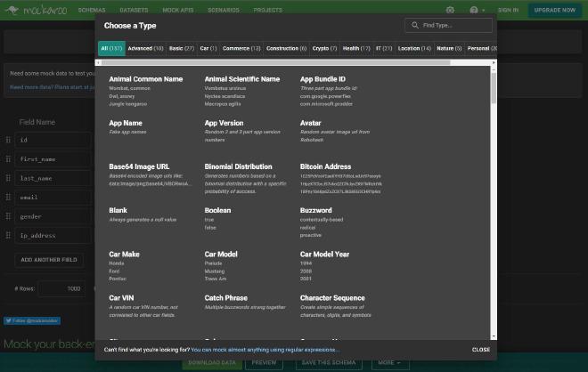588x372 pixels.
Task: Open the IT (21) tab
Action: 384,48
